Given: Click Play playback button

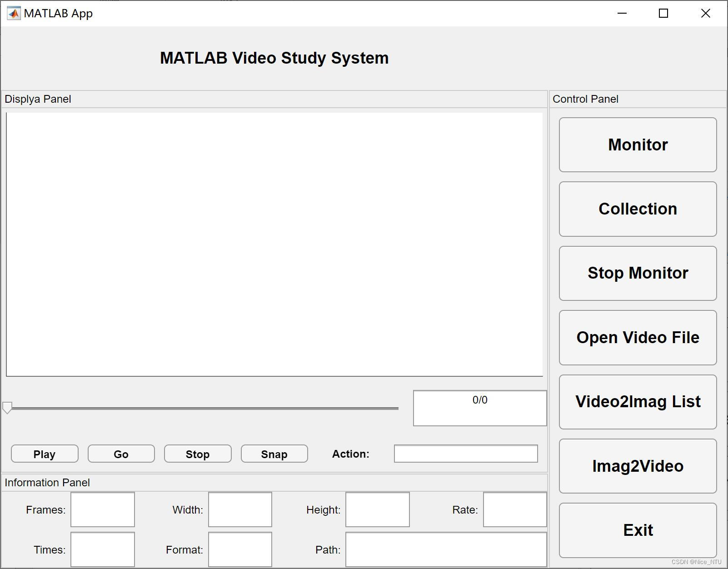Looking at the screenshot, I should (x=45, y=454).
